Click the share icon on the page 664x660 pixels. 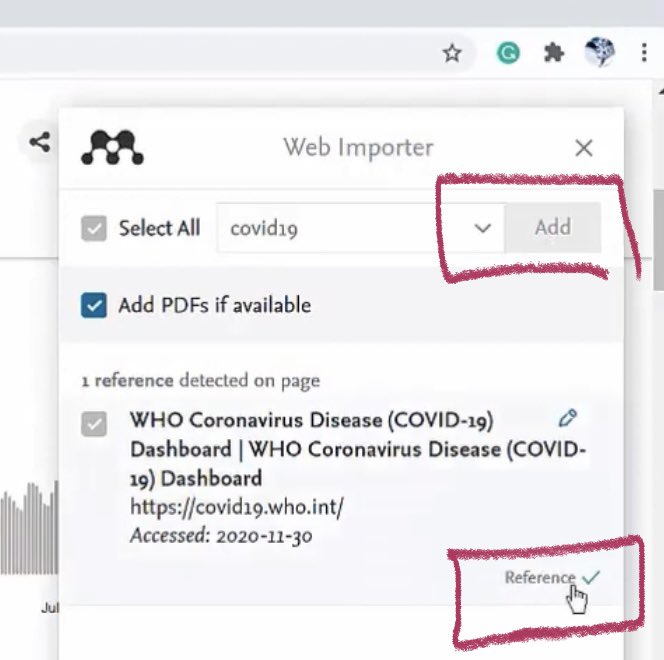click(40, 142)
